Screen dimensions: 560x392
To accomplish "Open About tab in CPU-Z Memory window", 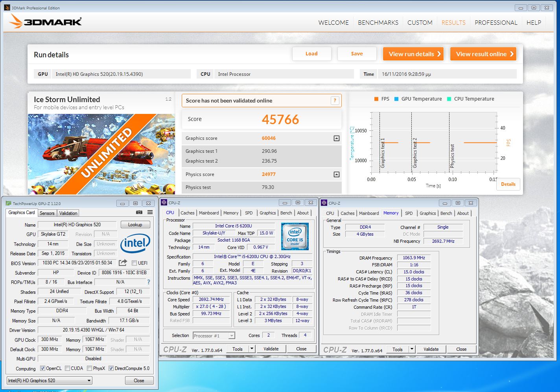I will click(463, 213).
